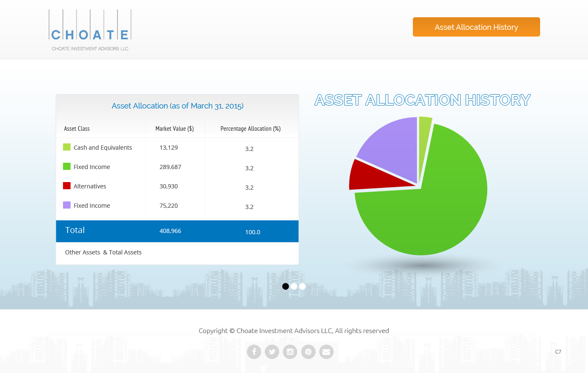Viewport: 588px width, 373px height.
Task: Click the Choate Investment Advisors logo
Action: tap(89, 29)
